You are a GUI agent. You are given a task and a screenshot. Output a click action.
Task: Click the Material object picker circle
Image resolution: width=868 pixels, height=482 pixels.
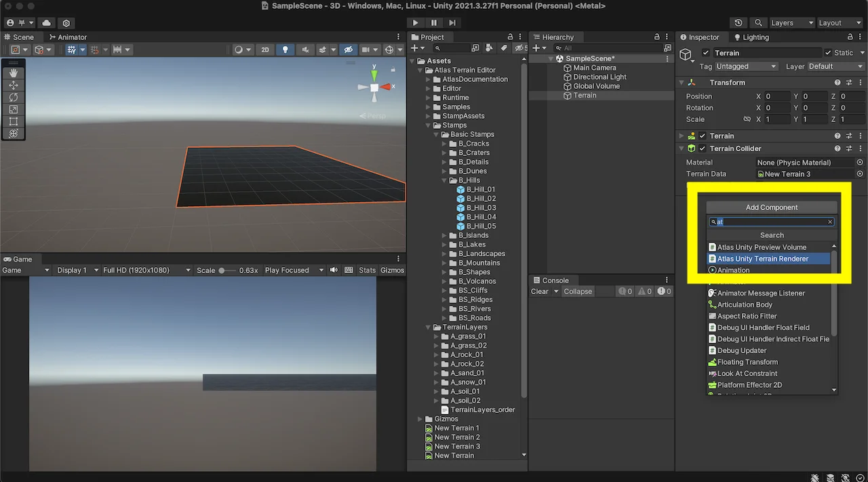(860, 163)
